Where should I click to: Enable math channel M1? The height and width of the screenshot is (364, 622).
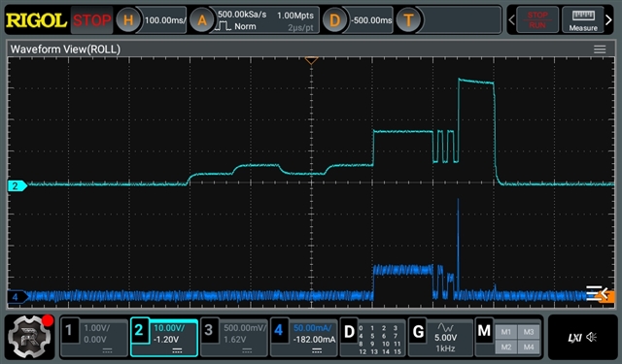505,332
